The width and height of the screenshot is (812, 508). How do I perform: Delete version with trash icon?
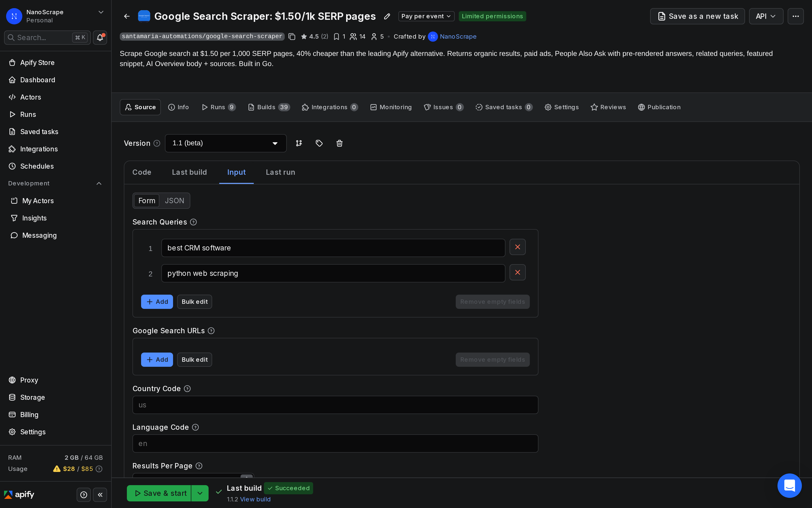pyautogui.click(x=339, y=143)
